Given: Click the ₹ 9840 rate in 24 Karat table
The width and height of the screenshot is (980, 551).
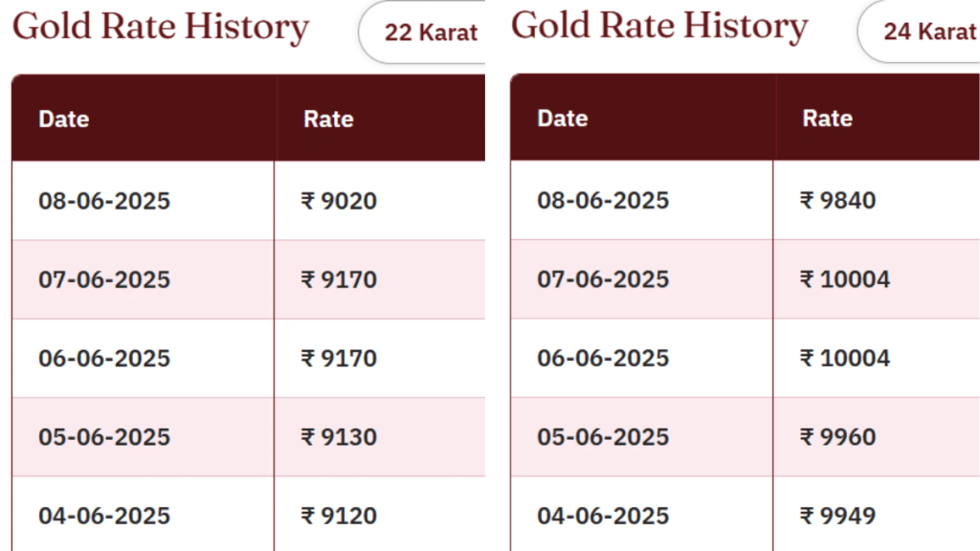Looking at the screenshot, I should pyautogui.click(x=837, y=200).
